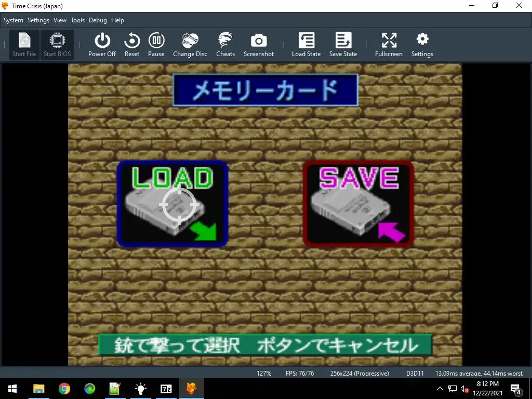Open the Help menu

(x=118, y=20)
